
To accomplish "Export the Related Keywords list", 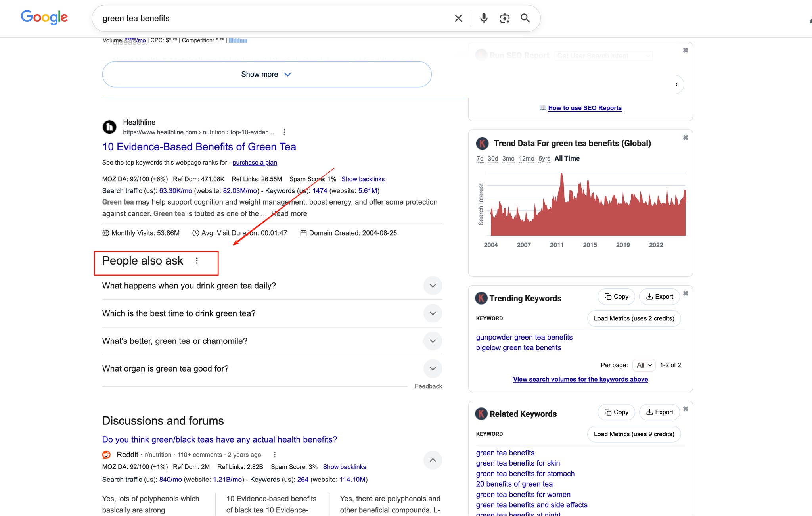I will [659, 412].
